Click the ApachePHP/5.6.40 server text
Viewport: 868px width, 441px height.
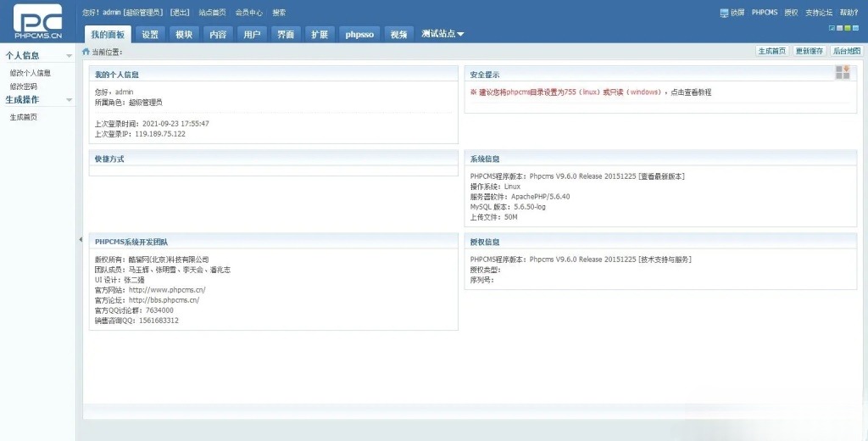coord(540,197)
